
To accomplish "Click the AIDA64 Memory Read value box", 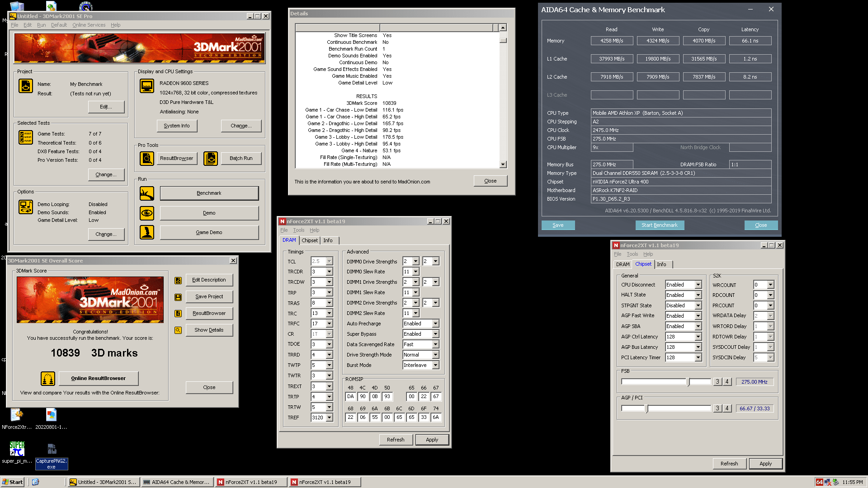I will (612, 41).
